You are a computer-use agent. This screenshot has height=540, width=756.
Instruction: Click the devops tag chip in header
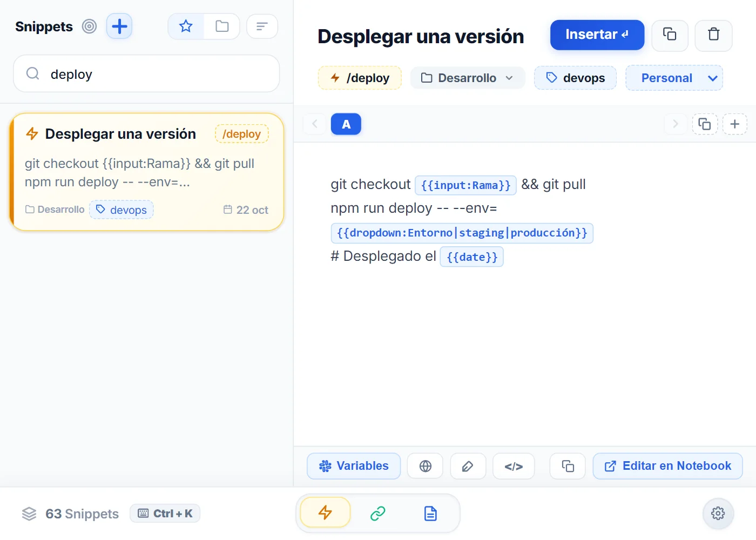[575, 78]
